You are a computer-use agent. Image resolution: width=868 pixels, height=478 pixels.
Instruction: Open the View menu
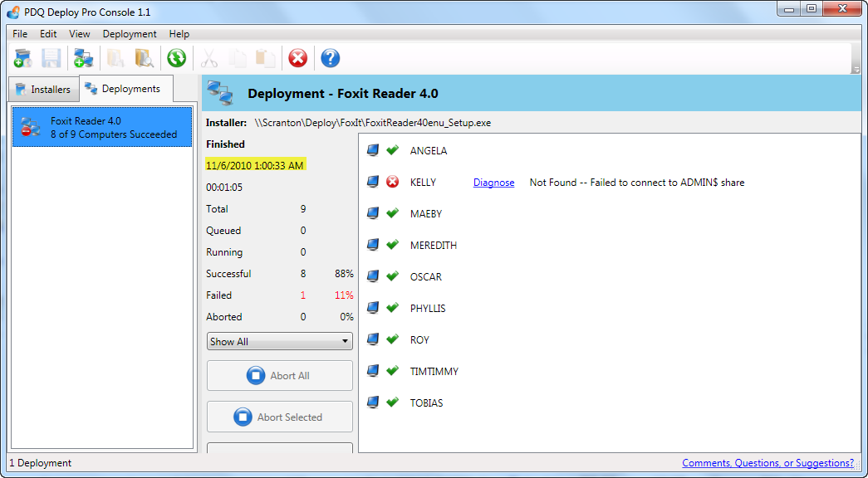80,34
